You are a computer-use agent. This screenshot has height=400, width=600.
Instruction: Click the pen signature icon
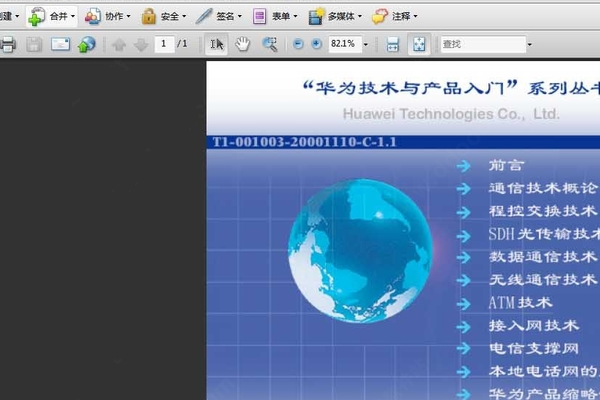(204, 16)
